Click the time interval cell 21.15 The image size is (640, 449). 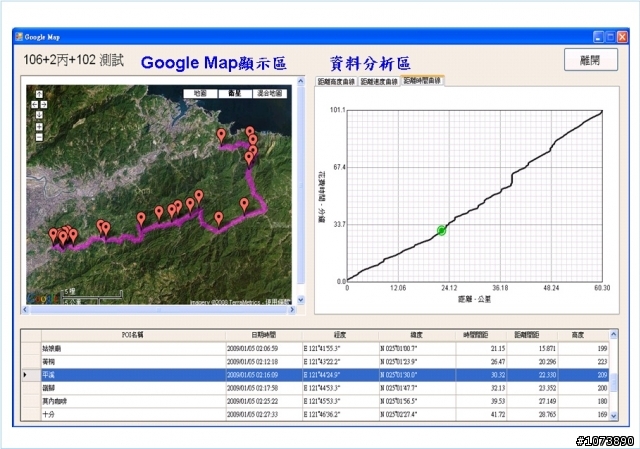coord(481,349)
